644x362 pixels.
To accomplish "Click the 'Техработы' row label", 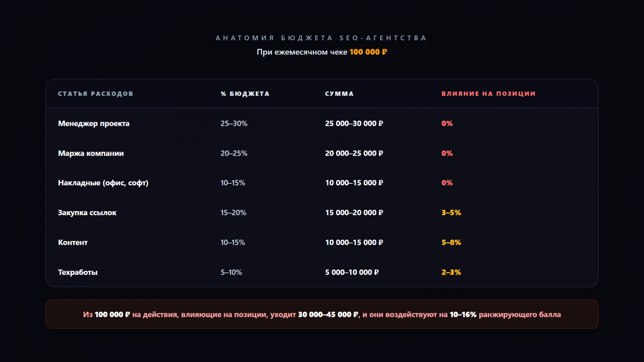I will 78,272.
